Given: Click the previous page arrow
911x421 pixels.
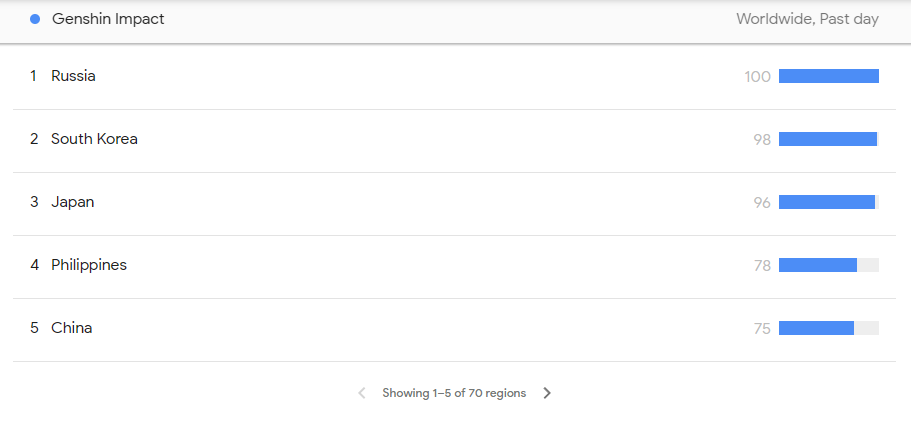Looking at the screenshot, I should [361, 393].
